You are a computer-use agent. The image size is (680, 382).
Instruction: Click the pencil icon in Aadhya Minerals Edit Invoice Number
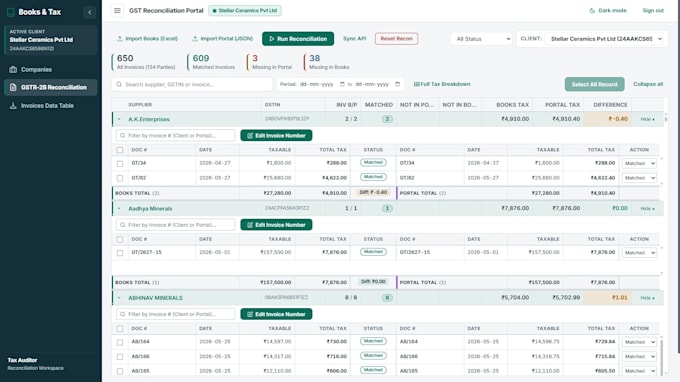pos(250,225)
